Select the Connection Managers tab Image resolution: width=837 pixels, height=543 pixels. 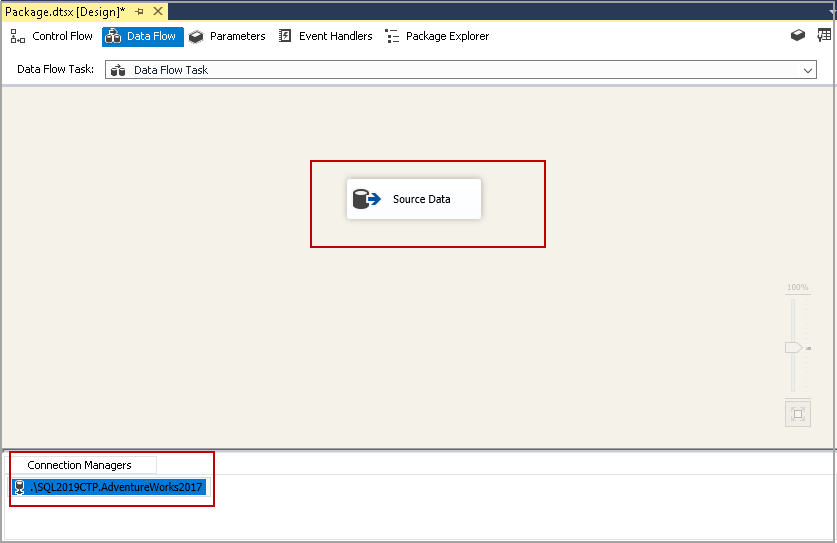79,465
